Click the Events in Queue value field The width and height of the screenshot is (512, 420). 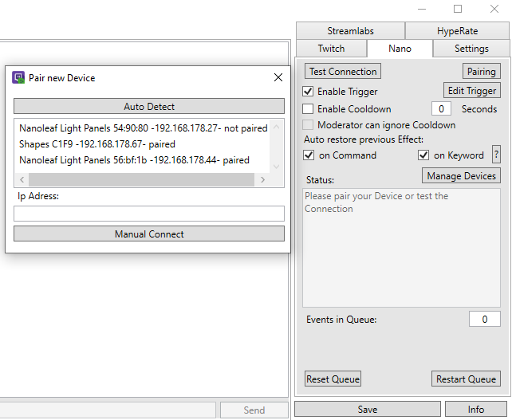(485, 319)
